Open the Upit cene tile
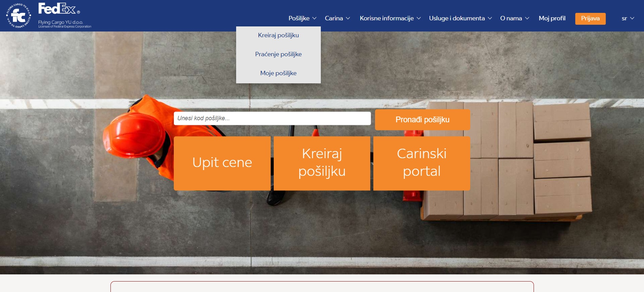This screenshot has width=644, height=292. (x=222, y=163)
